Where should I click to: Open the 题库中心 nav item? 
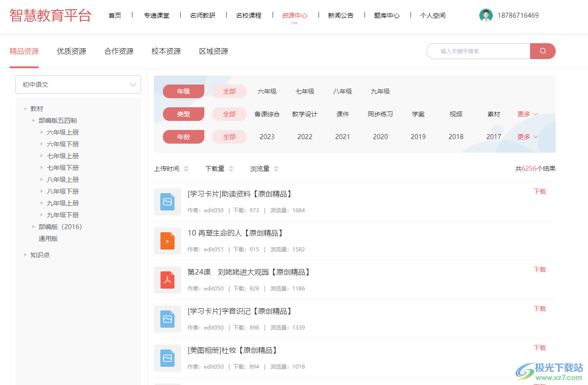pyautogui.click(x=387, y=15)
